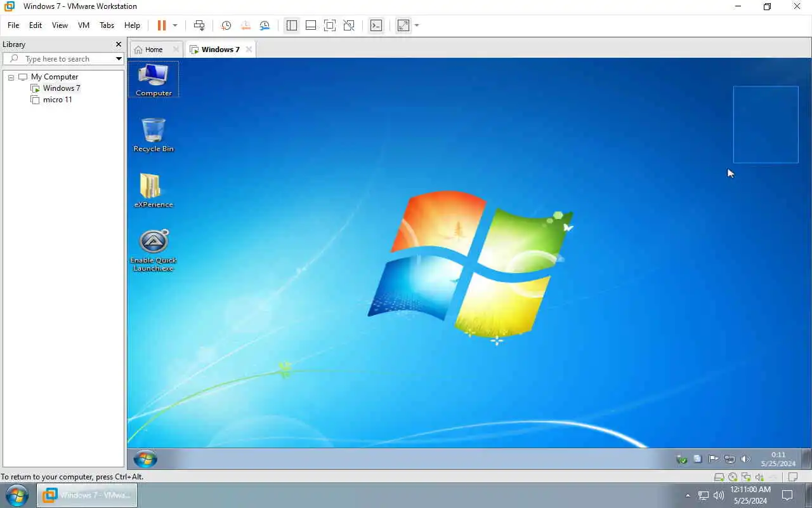Open the Edit menu
812x508 pixels.
pos(36,25)
